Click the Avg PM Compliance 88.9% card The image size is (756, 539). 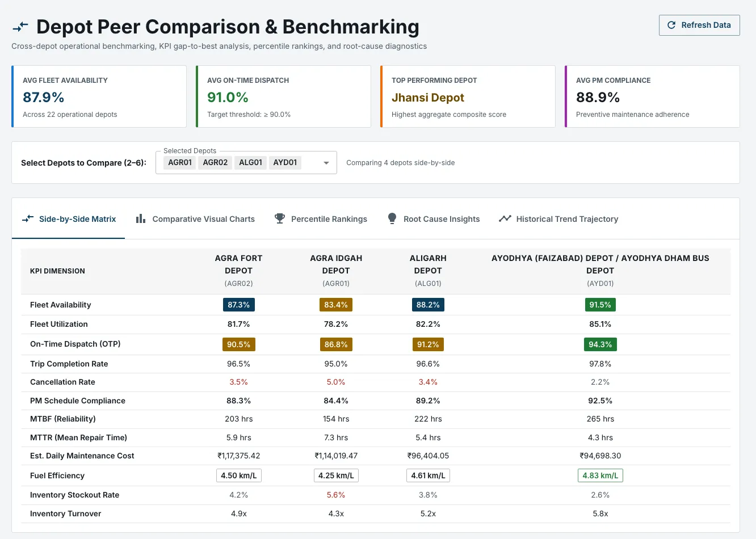pos(652,96)
